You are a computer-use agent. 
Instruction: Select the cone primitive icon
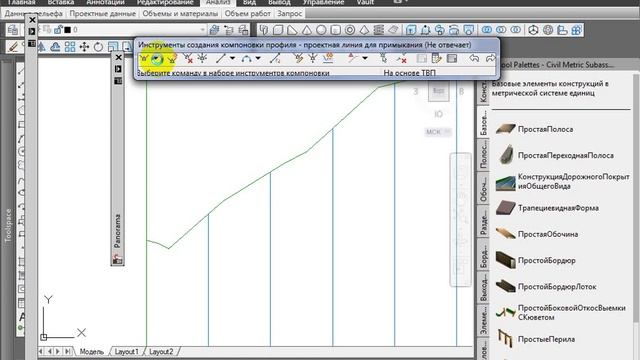307,30
